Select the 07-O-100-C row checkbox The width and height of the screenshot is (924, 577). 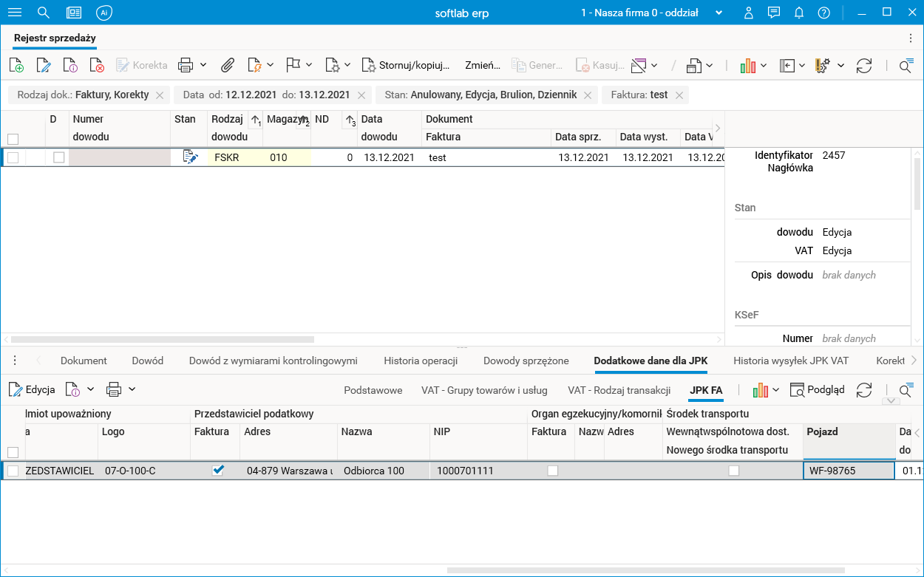tap(13, 471)
